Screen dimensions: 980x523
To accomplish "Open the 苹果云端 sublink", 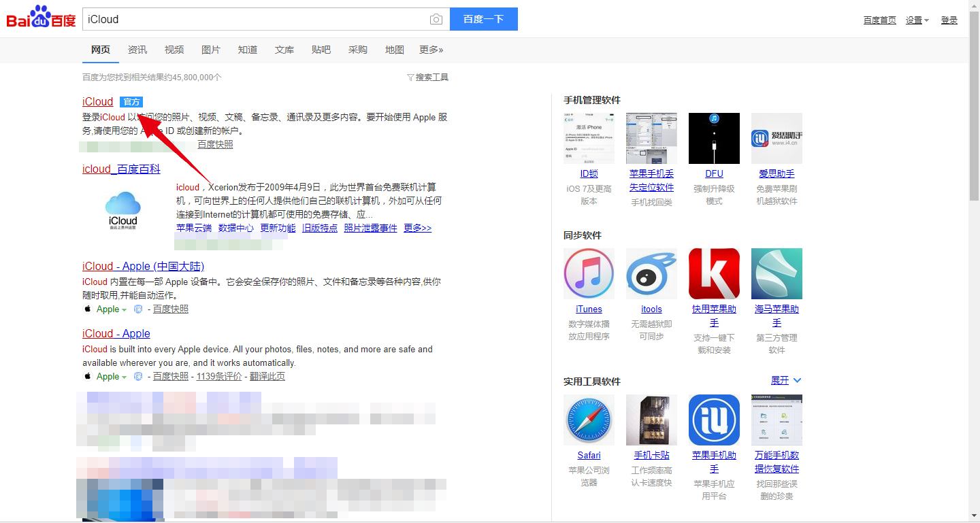I will 194,228.
